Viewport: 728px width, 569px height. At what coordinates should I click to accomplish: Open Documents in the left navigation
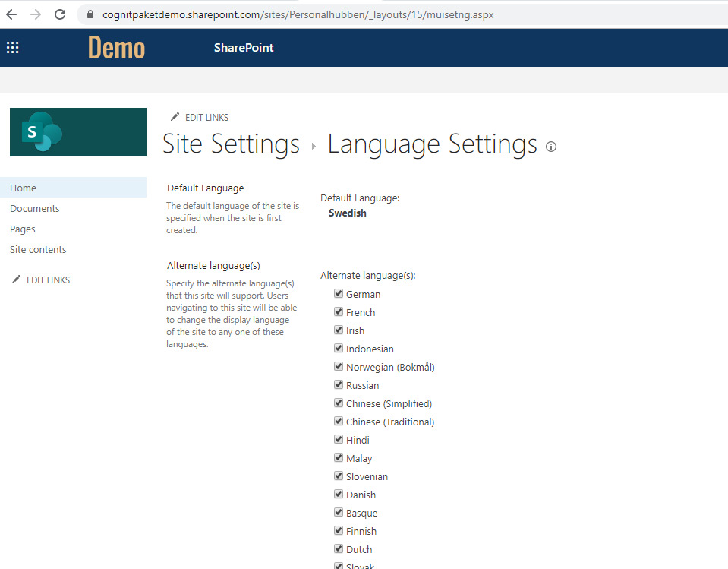[34, 208]
